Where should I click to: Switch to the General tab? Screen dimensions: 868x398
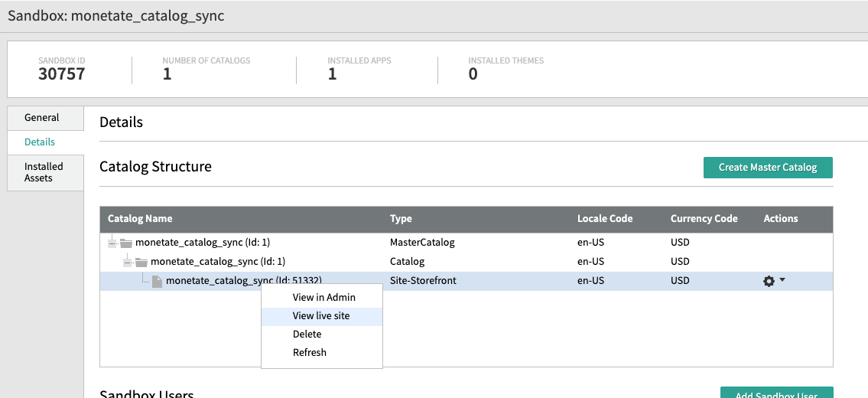click(x=45, y=118)
